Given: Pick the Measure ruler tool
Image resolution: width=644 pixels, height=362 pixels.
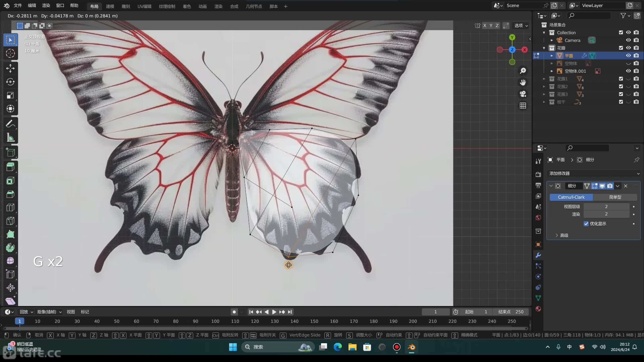Looking at the screenshot, I should tap(10, 137).
